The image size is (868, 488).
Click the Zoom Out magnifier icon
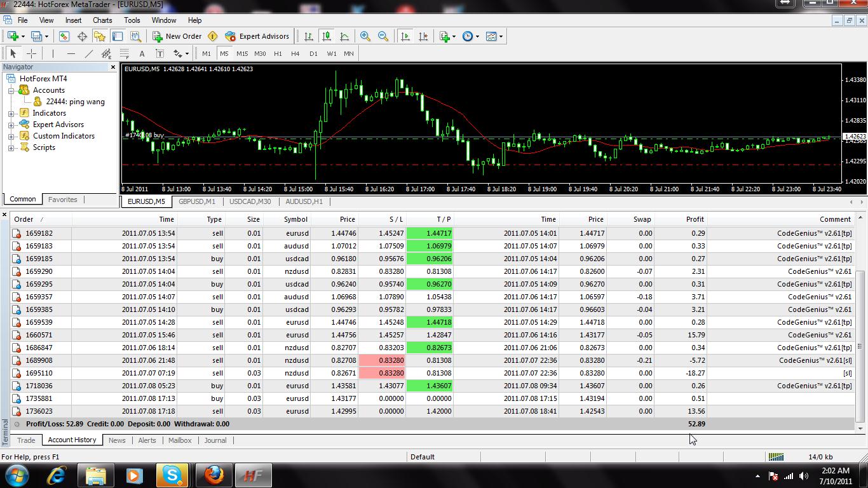tap(383, 36)
